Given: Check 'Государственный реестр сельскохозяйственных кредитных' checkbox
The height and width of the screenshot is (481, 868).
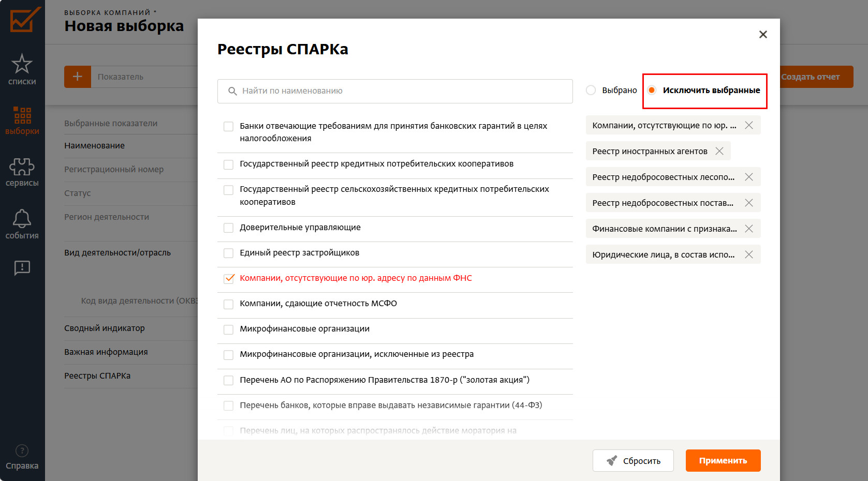Looking at the screenshot, I should point(228,190).
